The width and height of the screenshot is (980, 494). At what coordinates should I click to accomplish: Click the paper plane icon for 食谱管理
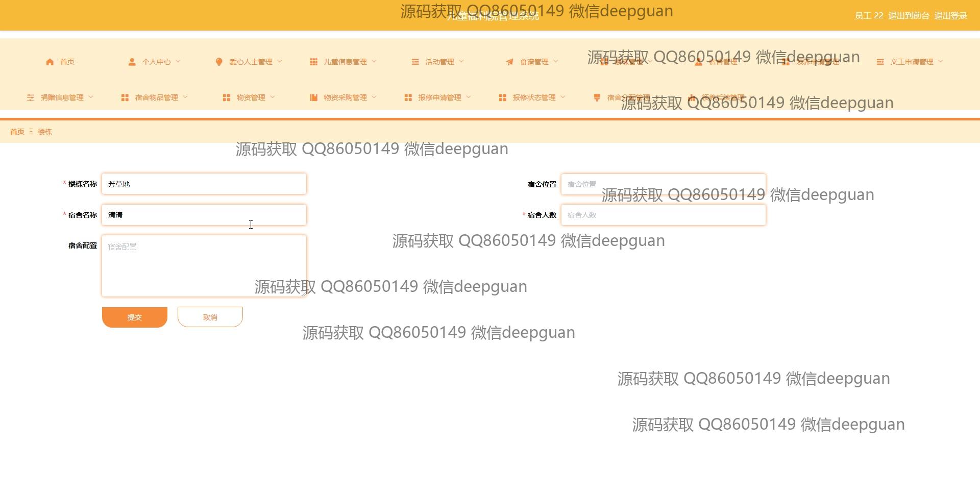509,62
